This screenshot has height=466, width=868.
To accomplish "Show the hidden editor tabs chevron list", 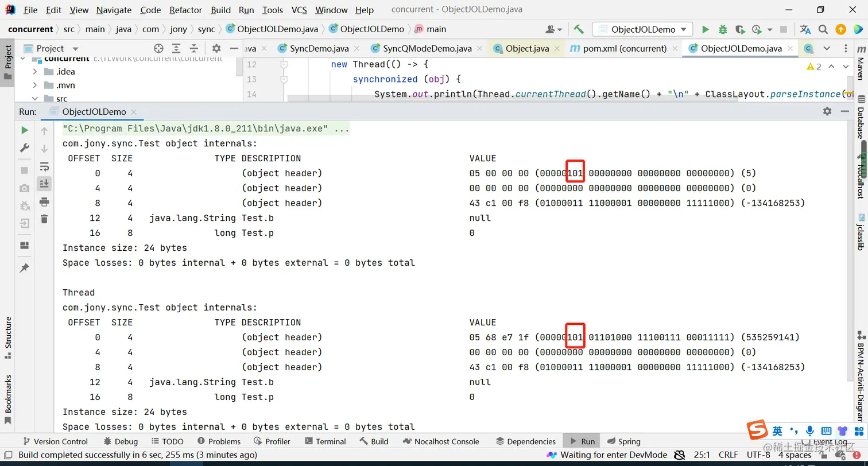I will click(827, 49).
